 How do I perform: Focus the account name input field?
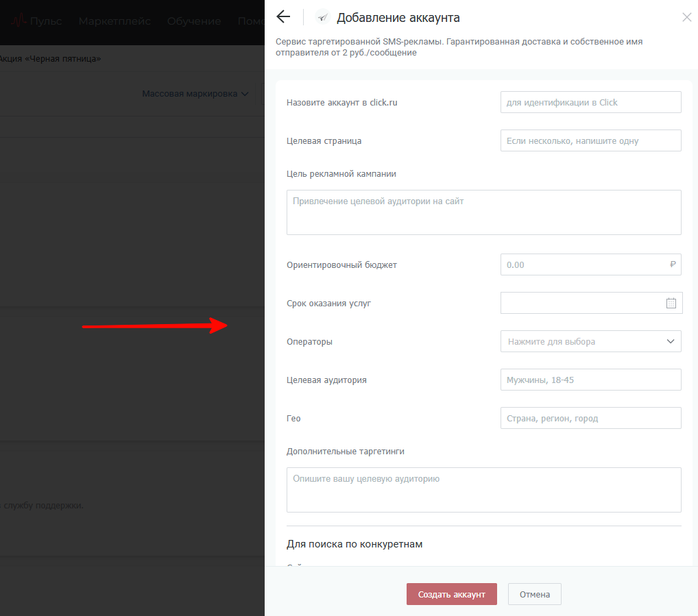click(x=590, y=102)
